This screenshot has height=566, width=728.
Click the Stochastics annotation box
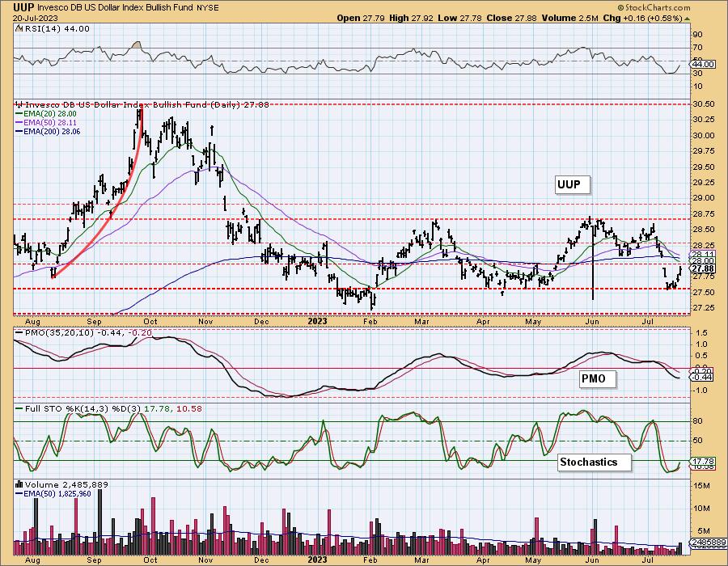coord(594,462)
